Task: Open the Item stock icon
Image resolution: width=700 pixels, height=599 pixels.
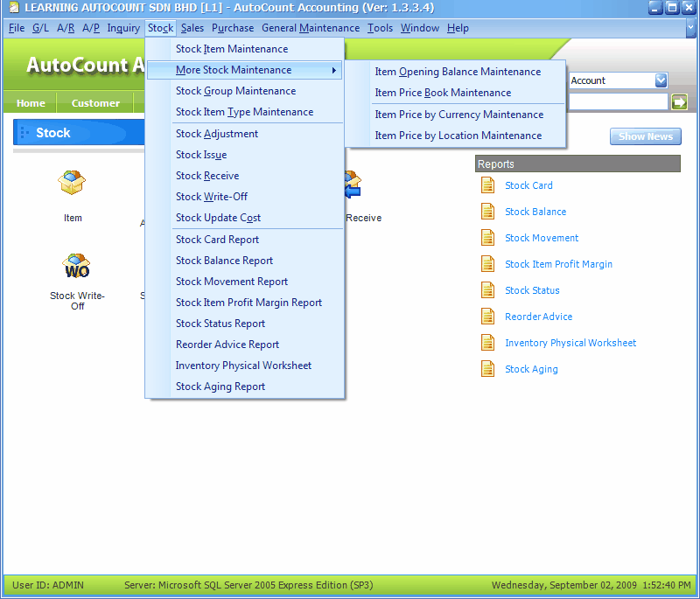Action: click(72, 183)
